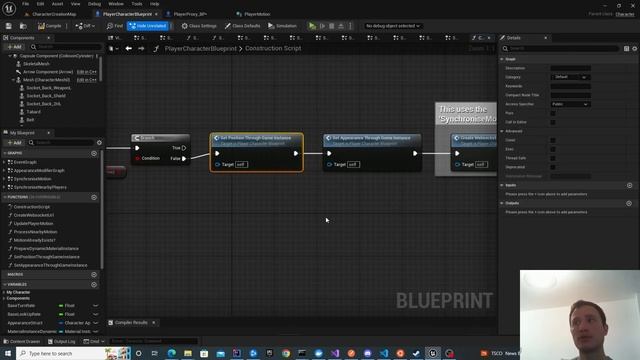Collapse the Mesh (CharacterMesh0) component
640x360 pixels.
pos(13,80)
